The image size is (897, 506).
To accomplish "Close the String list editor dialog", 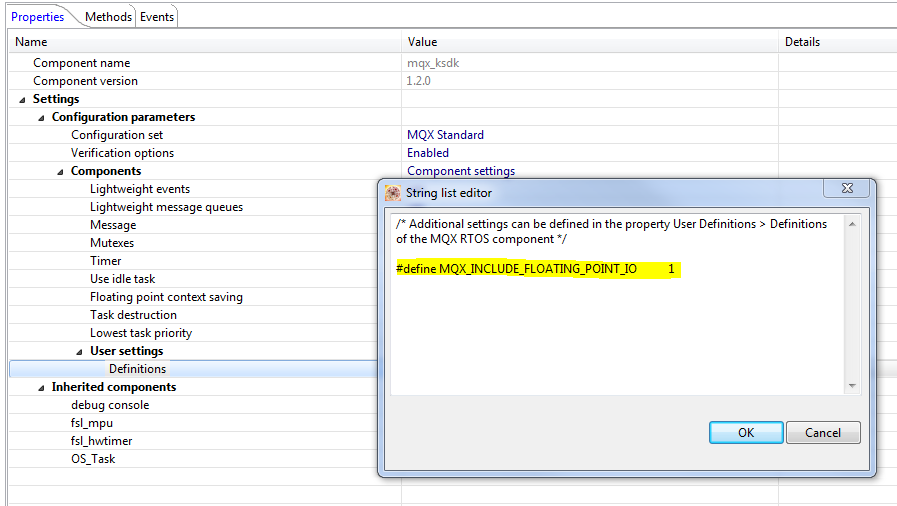I will 847,188.
